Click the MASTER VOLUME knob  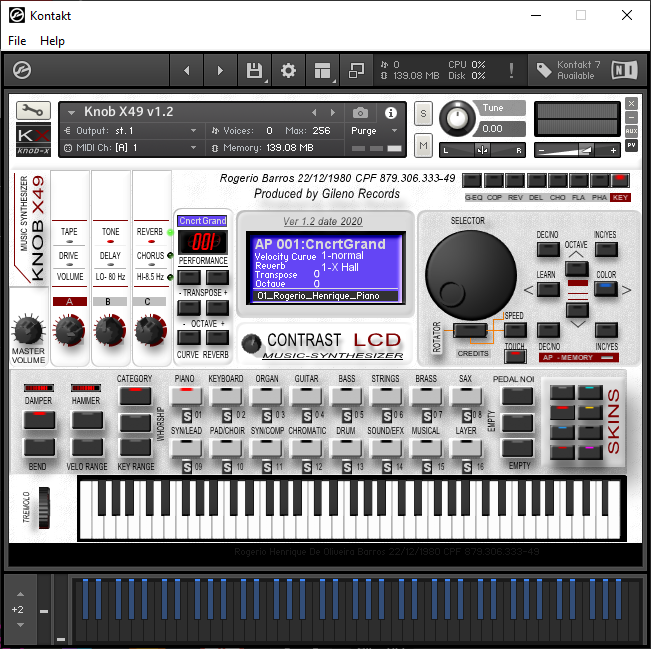pyautogui.click(x=28, y=331)
